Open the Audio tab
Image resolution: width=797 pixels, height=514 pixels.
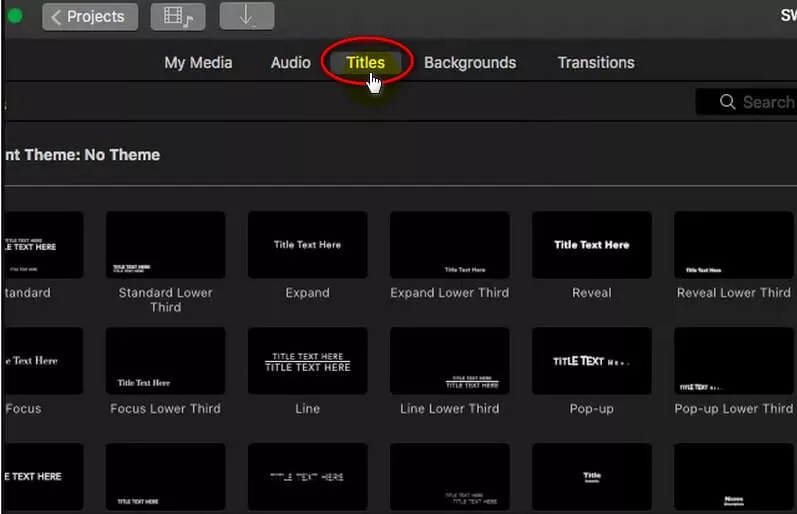pyautogui.click(x=290, y=63)
